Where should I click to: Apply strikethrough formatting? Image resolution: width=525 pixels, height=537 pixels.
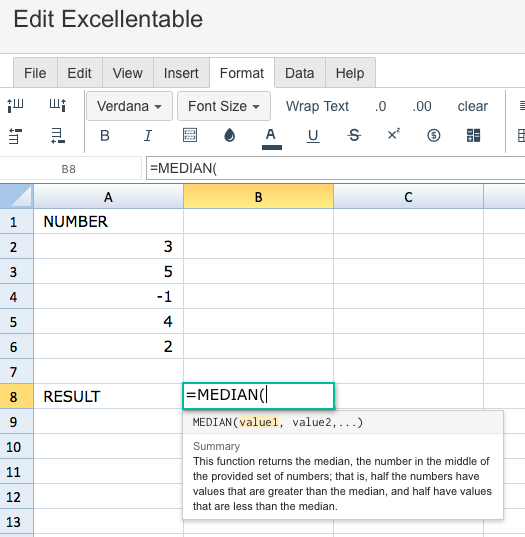[354, 135]
